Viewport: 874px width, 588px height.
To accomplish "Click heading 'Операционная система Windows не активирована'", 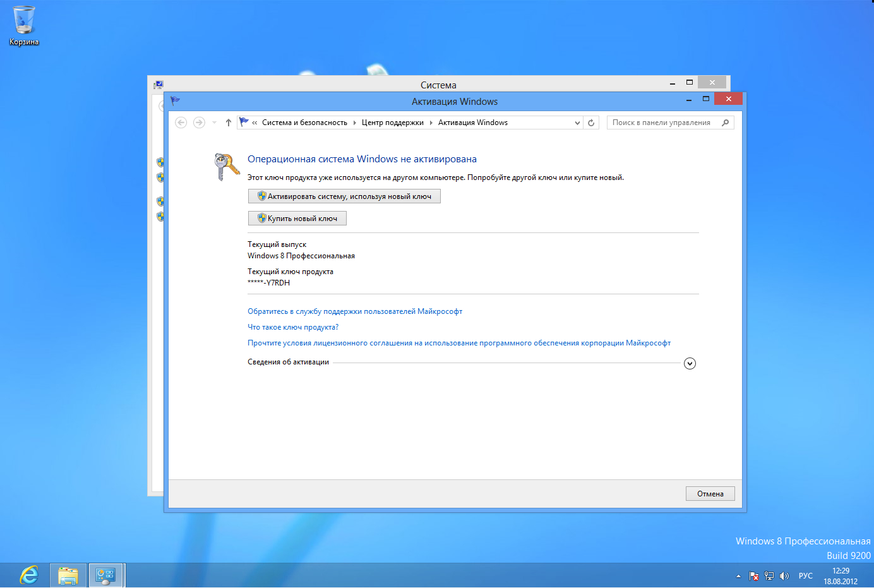I will coord(362,159).
